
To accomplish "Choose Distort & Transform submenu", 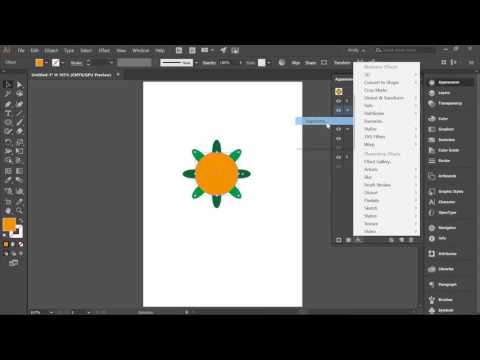I will point(387,98).
